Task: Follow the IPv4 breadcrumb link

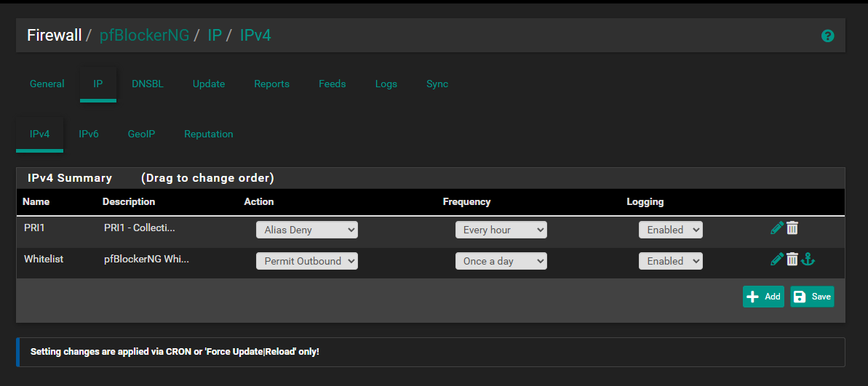Action: click(255, 36)
